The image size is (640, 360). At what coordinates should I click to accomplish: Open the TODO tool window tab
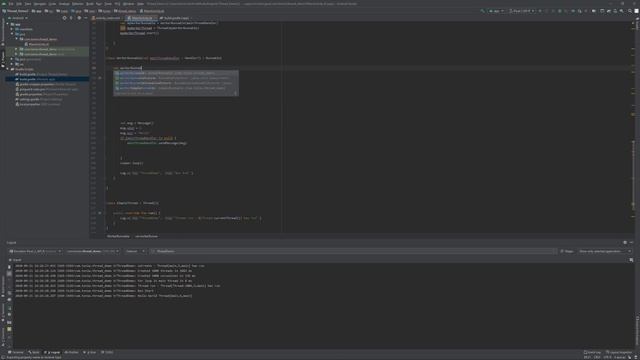[107, 352]
